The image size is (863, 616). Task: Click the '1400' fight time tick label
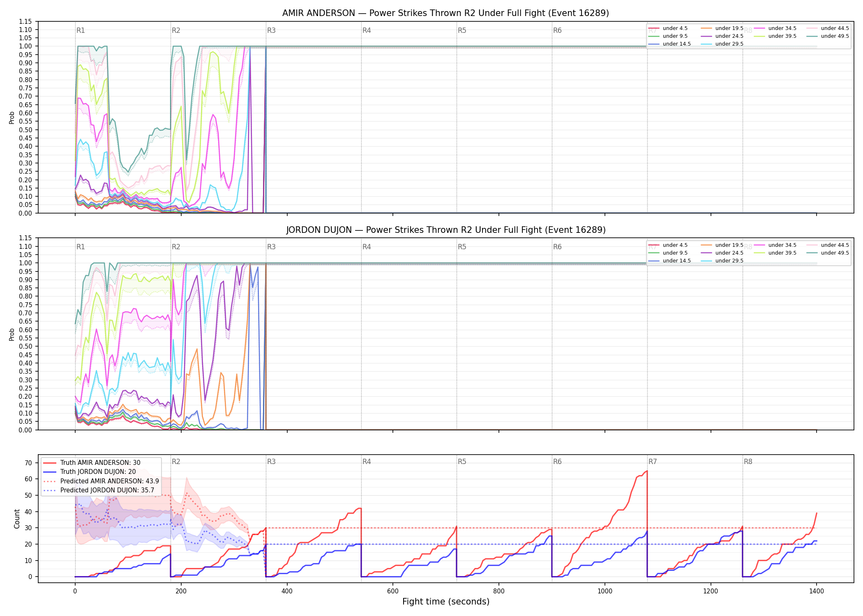coord(817,591)
